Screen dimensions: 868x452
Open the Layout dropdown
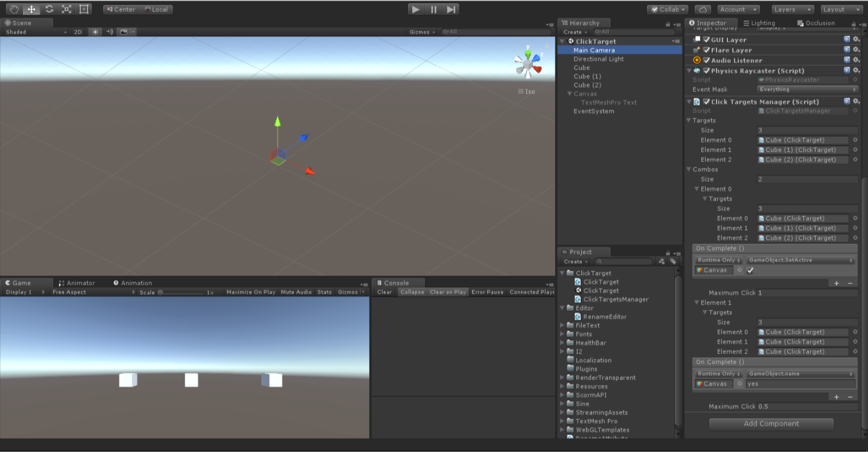841,9
